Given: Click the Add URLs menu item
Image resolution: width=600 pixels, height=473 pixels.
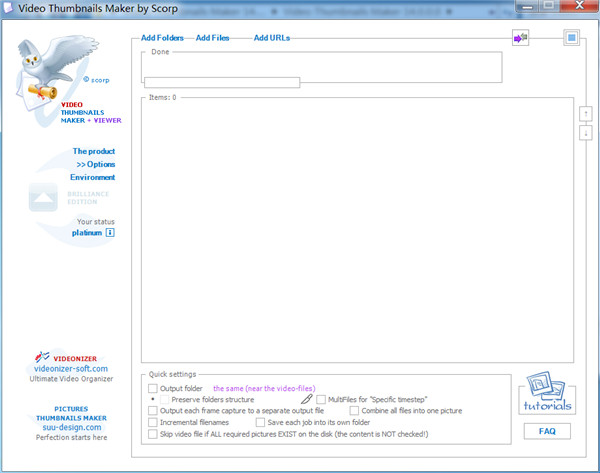Looking at the screenshot, I should coord(272,38).
